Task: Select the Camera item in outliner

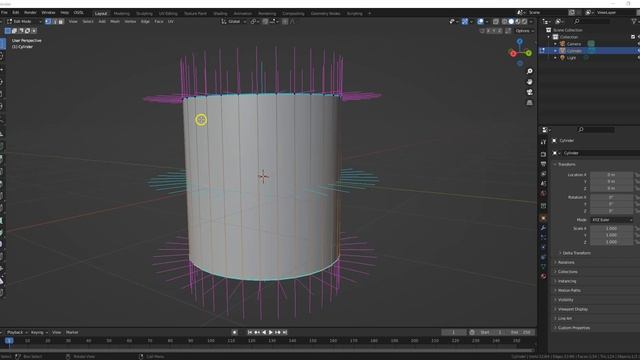Action: (573, 44)
